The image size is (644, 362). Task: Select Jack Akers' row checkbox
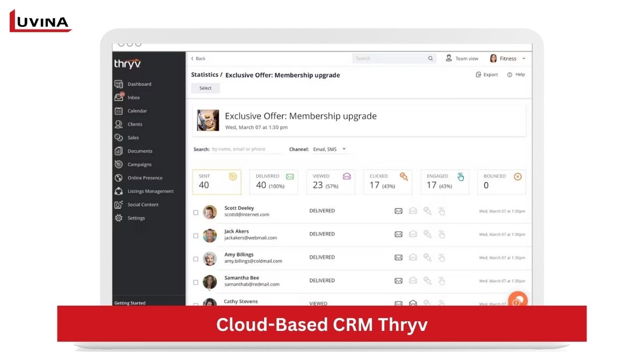click(x=196, y=235)
